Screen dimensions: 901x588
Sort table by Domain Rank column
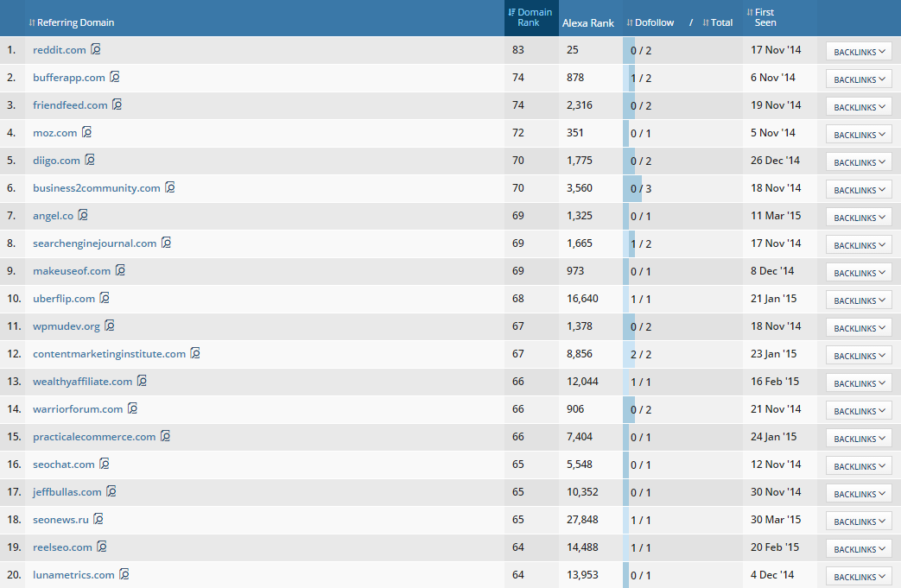point(530,17)
